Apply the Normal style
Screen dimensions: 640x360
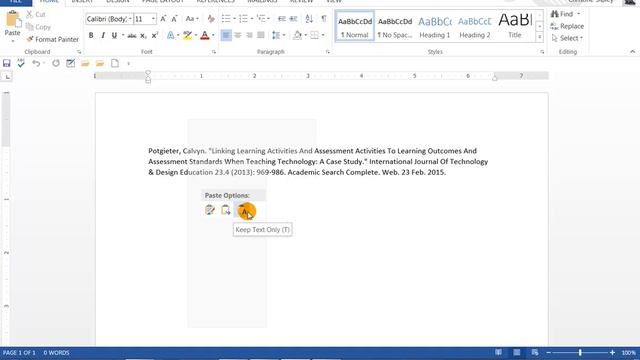click(x=355, y=27)
